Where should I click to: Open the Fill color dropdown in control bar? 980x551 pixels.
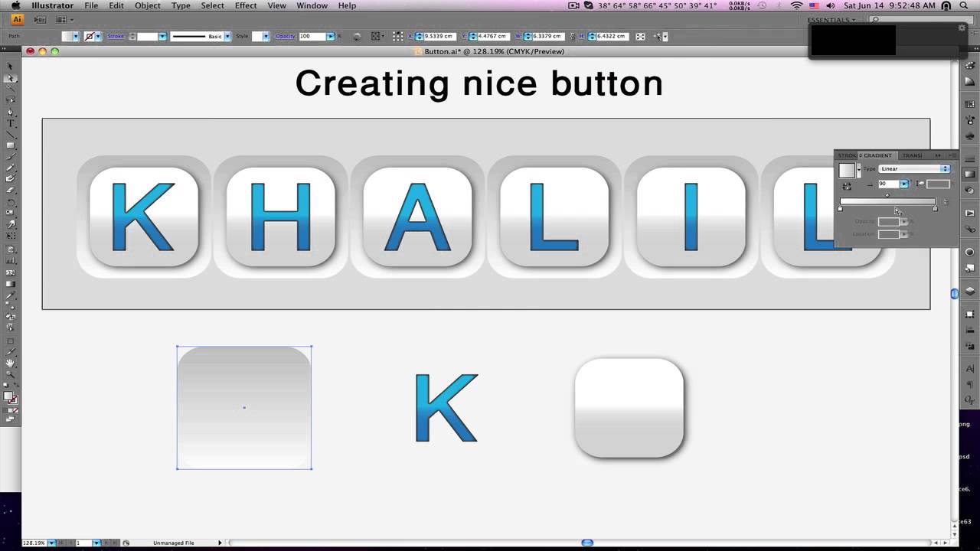pyautogui.click(x=76, y=36)
